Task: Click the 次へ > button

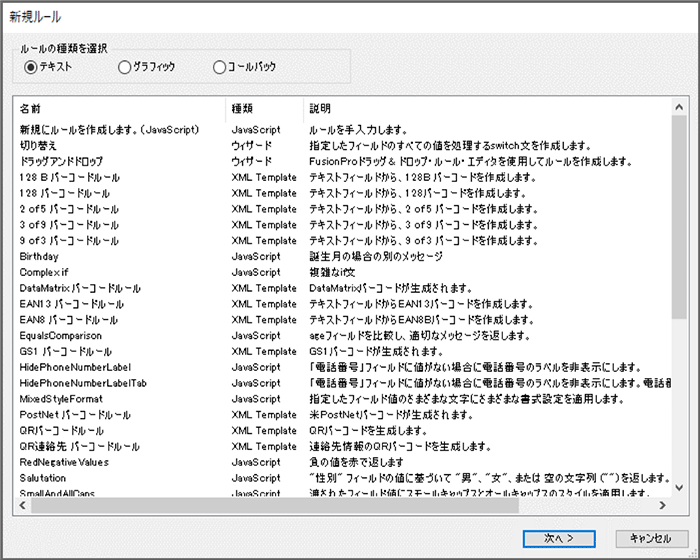Action: click(559, 539)
